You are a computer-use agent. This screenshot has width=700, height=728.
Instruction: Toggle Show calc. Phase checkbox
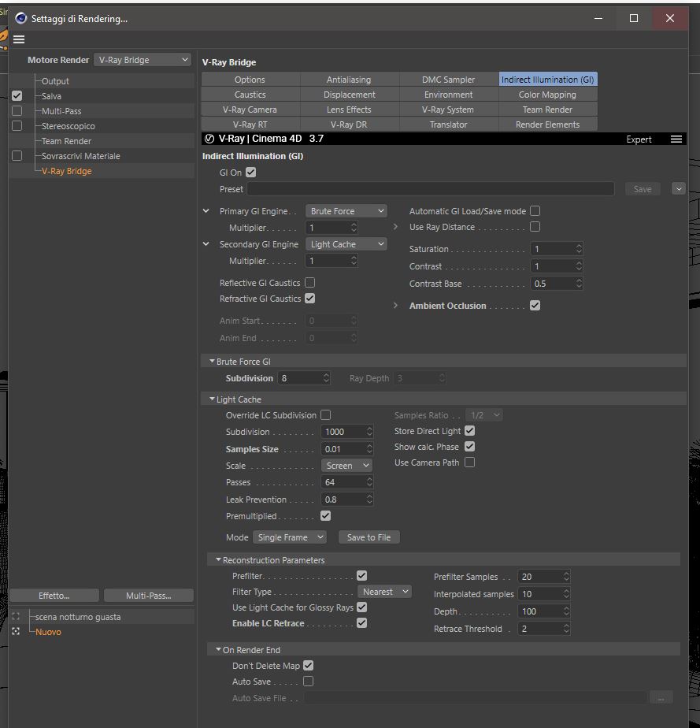point(469,446)
